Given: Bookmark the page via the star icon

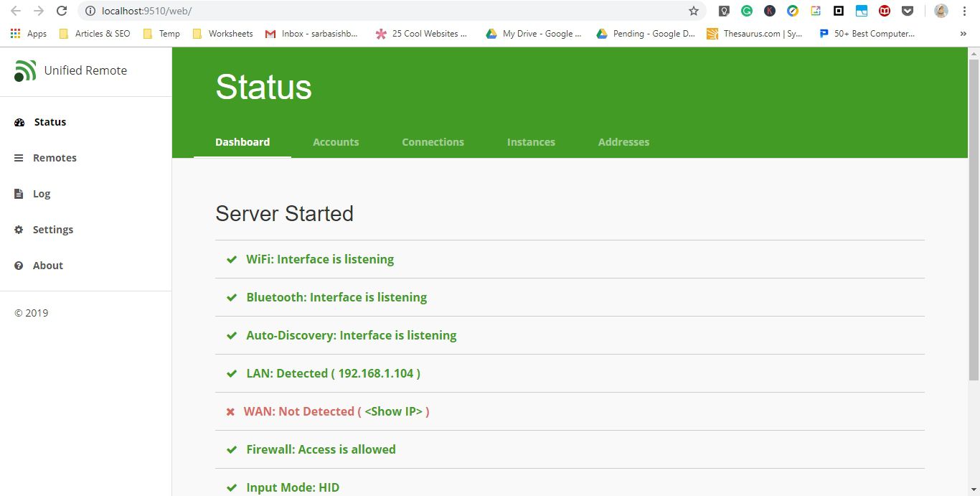Looking at the screenshot, I should [693, 11].
